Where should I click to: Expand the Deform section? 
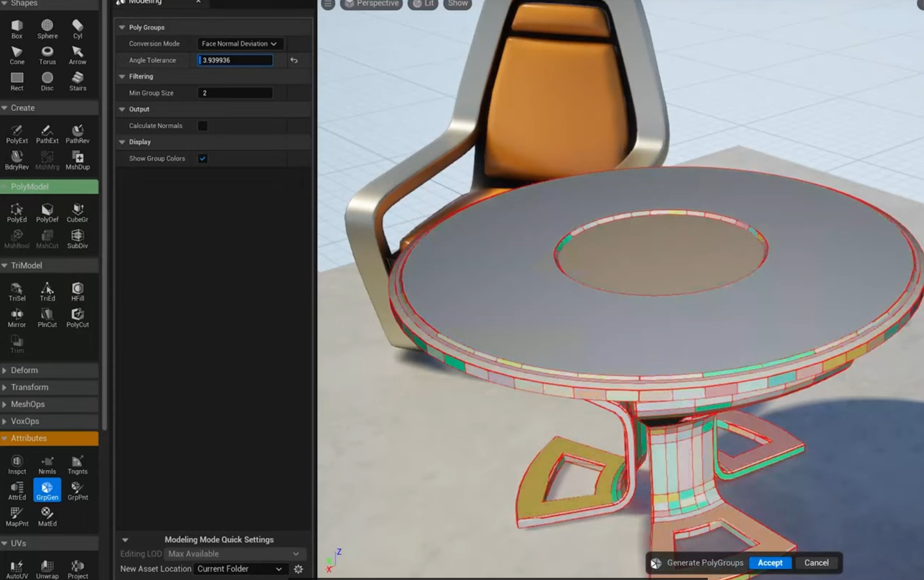24,370
